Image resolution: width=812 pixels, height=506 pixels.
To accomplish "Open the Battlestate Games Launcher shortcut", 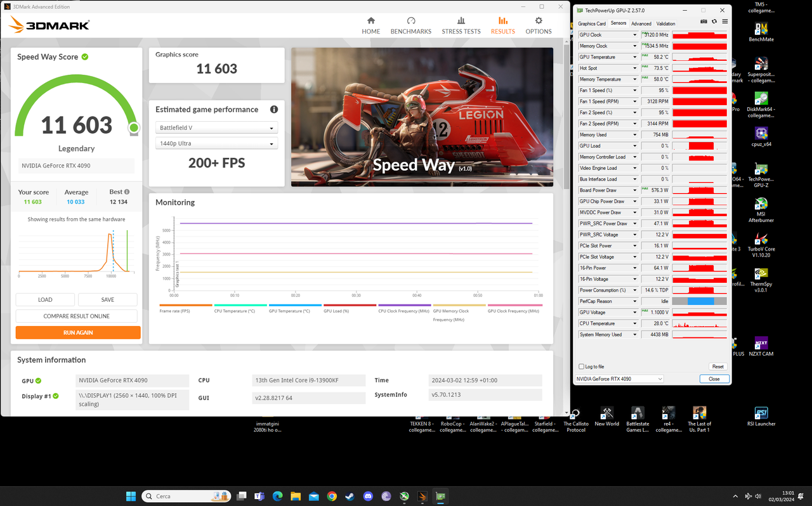I will point(638,419).
